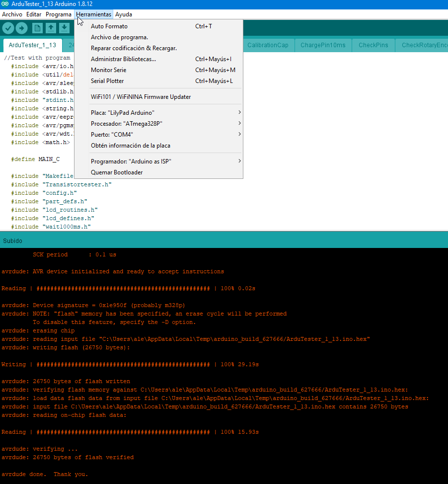Open the Programa menu
Viewport: 448px width, 484px height.
point(58,14)
